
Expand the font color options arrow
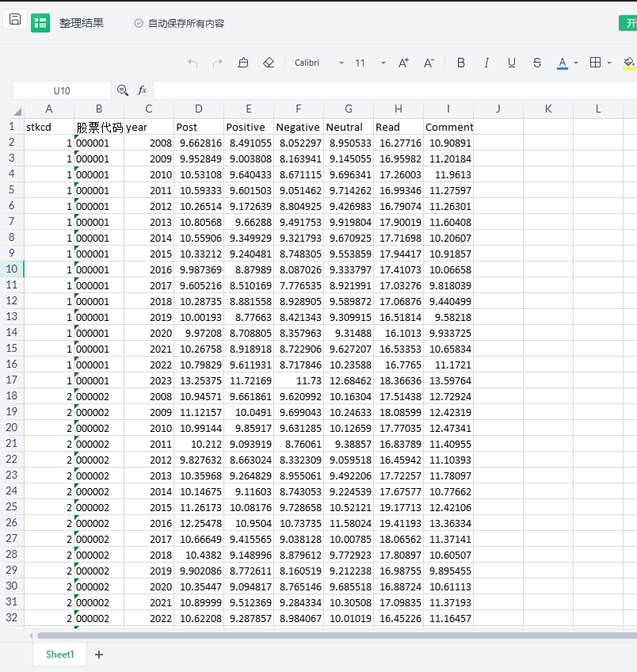[576, 63]
